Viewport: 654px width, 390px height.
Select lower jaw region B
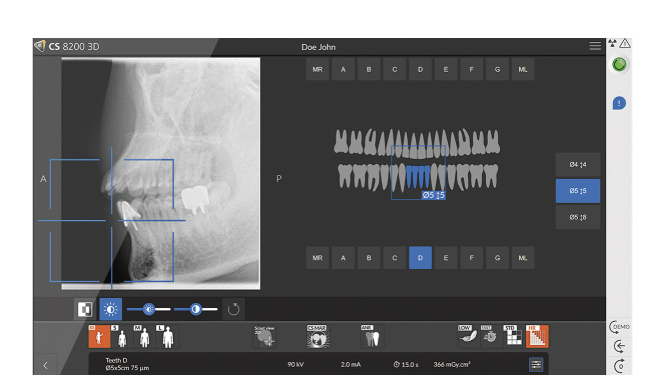[x=369, y=258]
